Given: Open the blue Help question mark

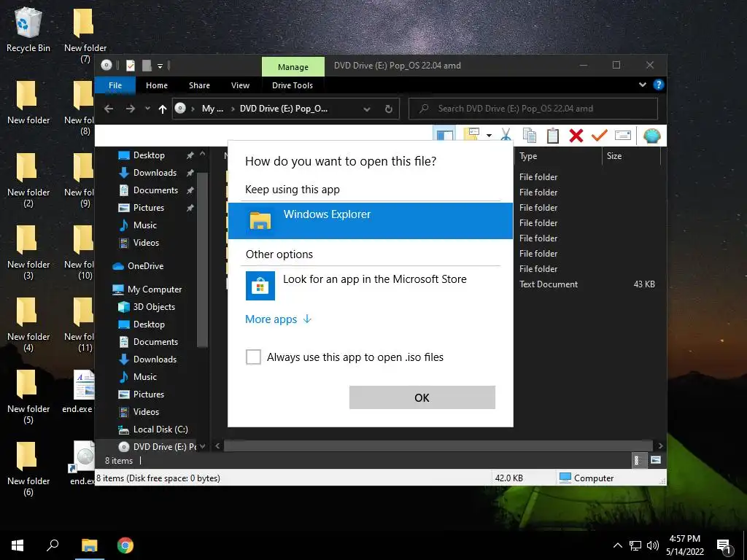Looking at the screenshot, I should pos(659,85).
